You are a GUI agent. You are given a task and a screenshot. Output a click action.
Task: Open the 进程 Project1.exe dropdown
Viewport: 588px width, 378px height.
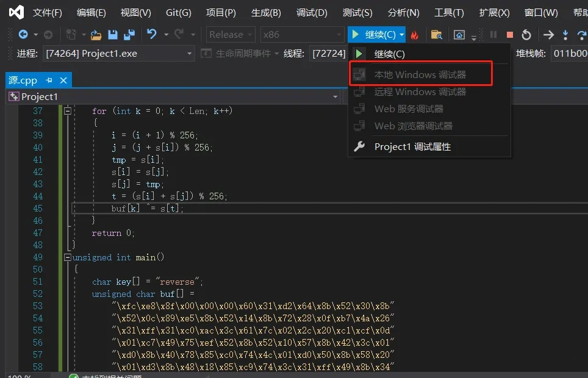click(x=119, y=54)
